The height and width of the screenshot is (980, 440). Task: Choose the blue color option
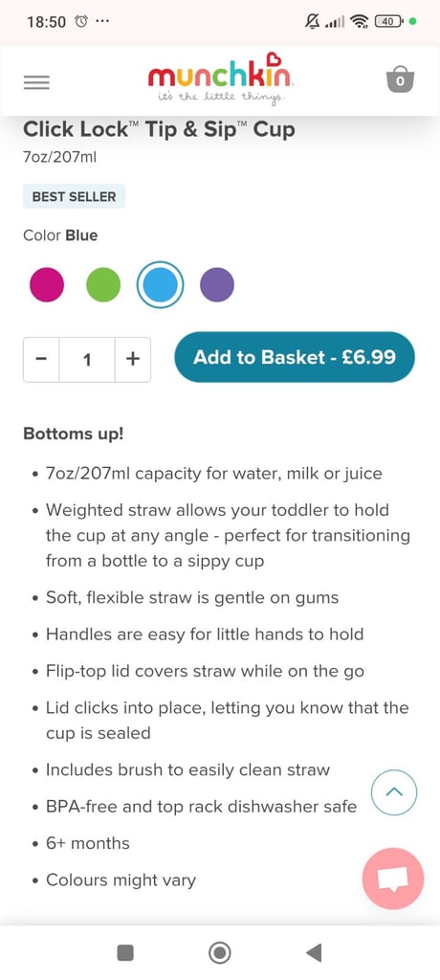(x=160, y=284)
